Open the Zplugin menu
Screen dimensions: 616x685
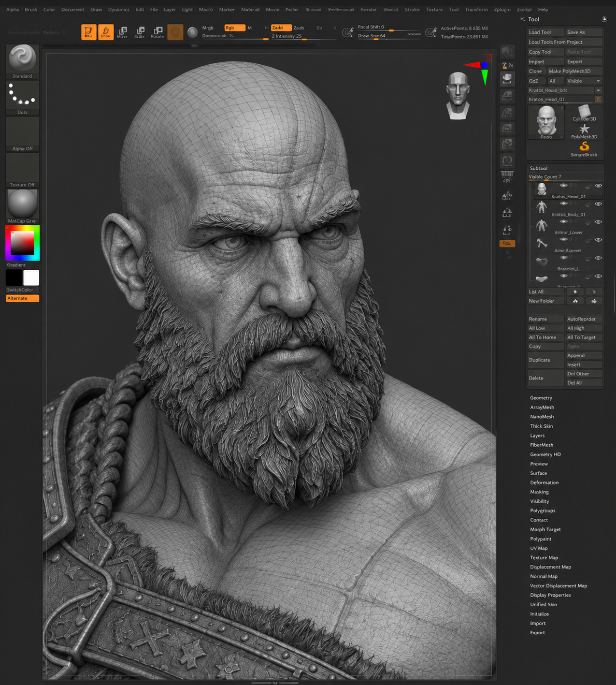point(502,9)
